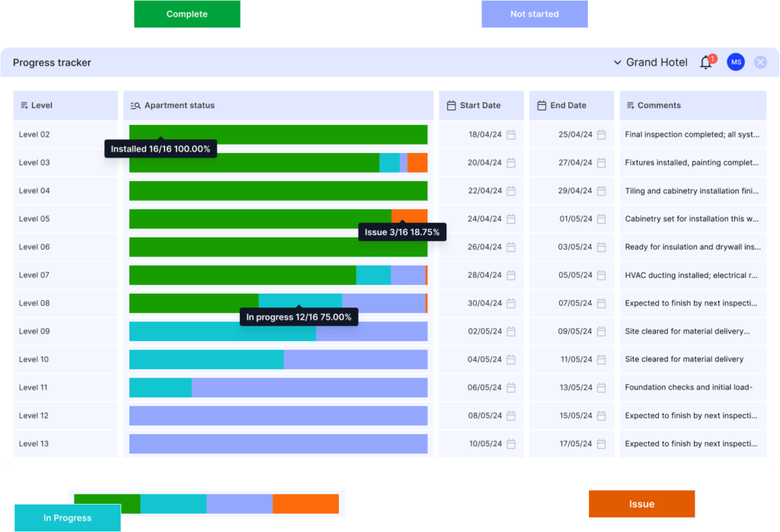Click orange swatch in the bottom legend bar
Image resolution: width=780 pixels, height=532 pixels.
[305, 504]
